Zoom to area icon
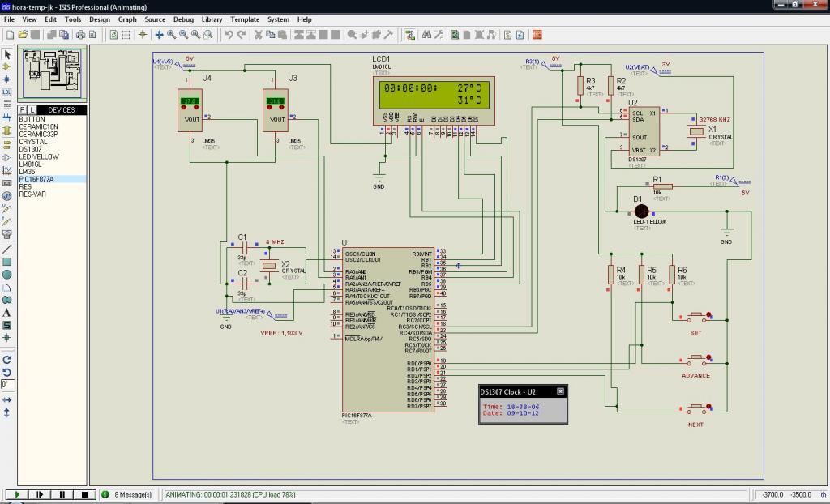Screen dimensions: 830x504 click(208, 35)
